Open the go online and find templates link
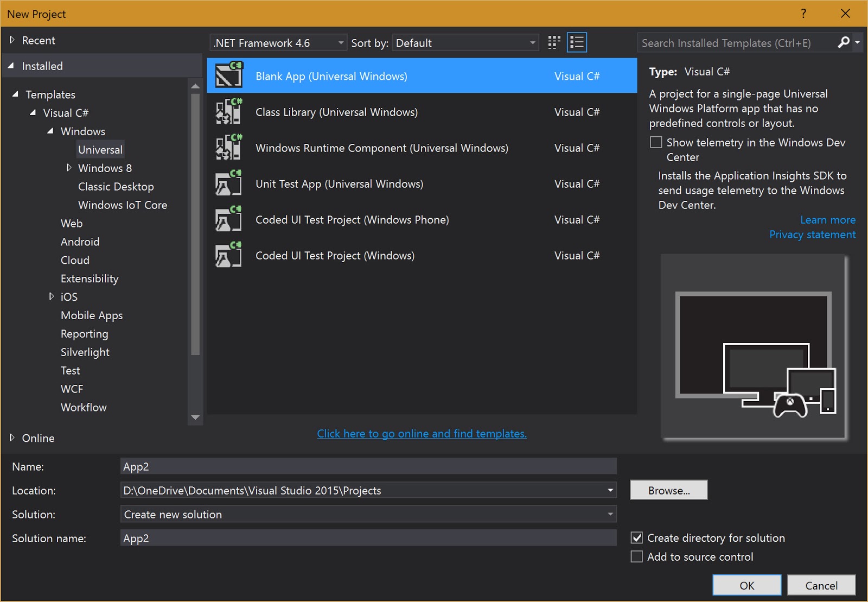868x602 pixels. coord(422,433)
